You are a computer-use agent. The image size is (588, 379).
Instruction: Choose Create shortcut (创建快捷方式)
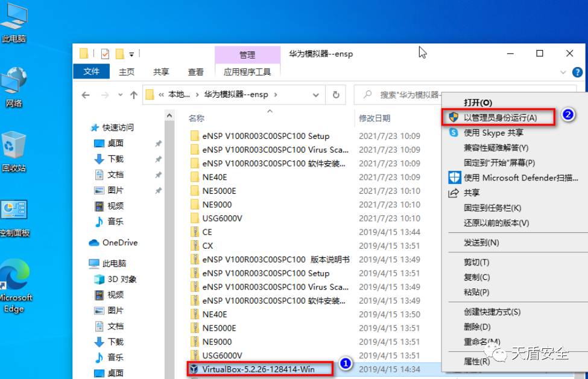492,312
